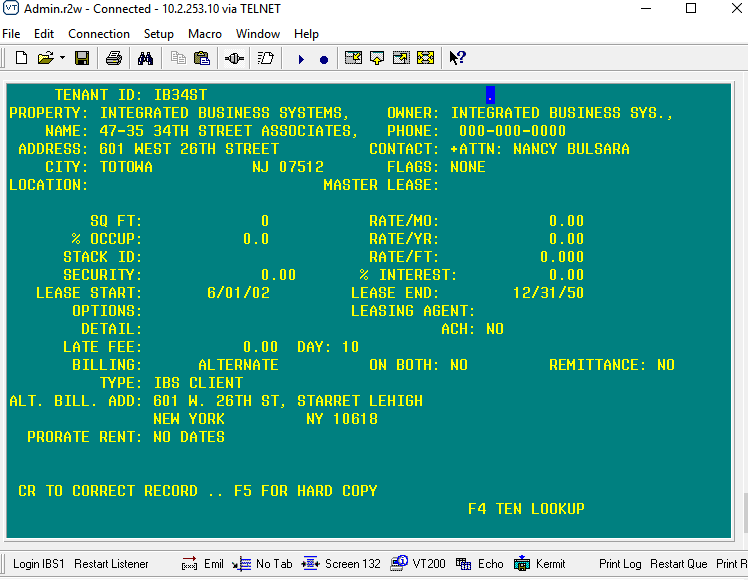Click the IBS CLIENT type value
The width and height of the screenshot is (748, 580).
coord(198,383)
